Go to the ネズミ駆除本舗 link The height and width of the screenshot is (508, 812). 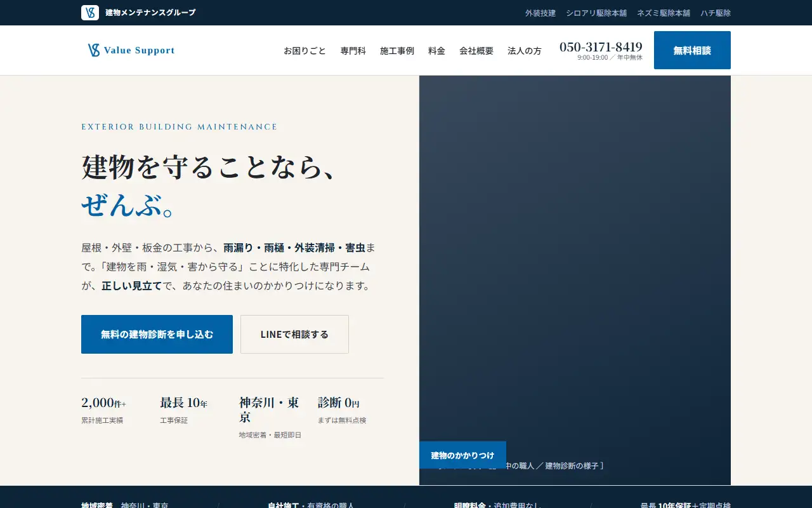pyautogui.click(x=664, y=13)
